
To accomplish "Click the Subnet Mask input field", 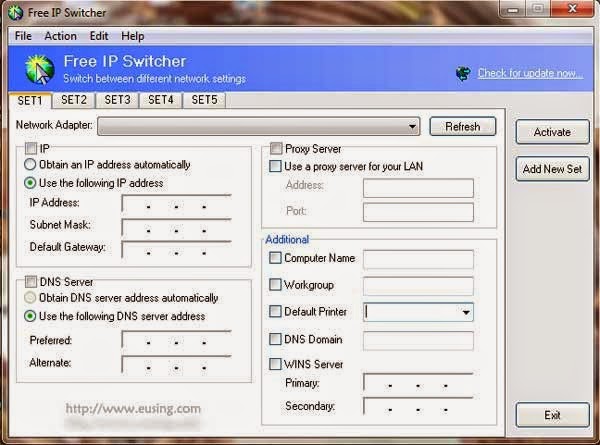I will tap(176, 227).
